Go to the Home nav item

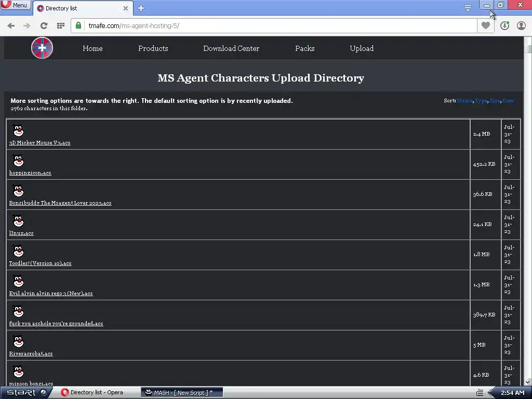(x=92, y=48)
